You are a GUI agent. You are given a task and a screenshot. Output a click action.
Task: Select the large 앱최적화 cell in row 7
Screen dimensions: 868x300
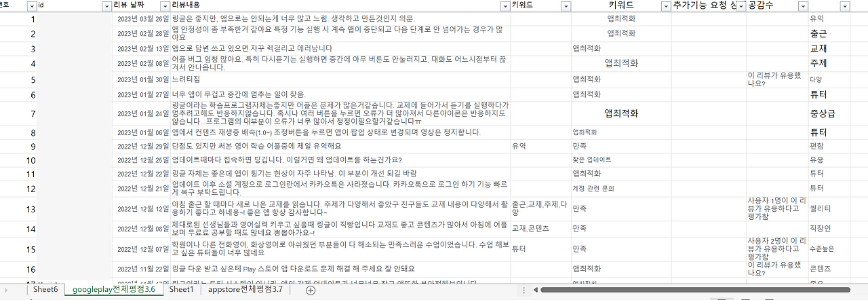point(621,113)
